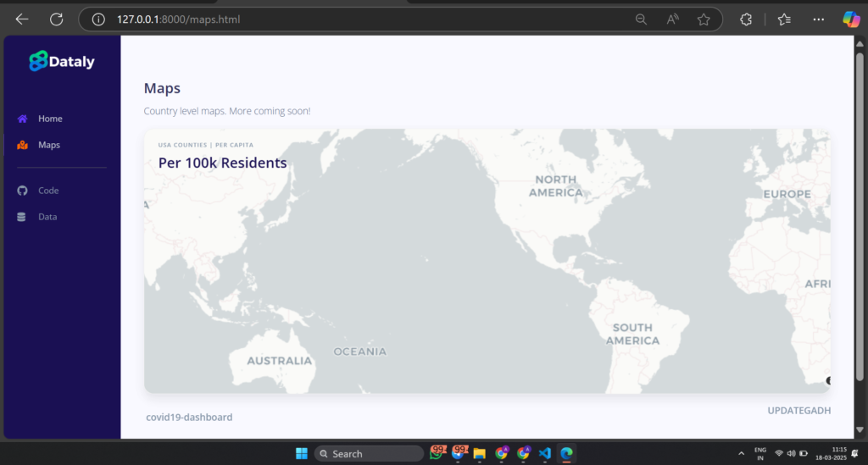Click the Dataly logo in sidebar
This screenshot has width=868, height=465.
pos(62,61)
